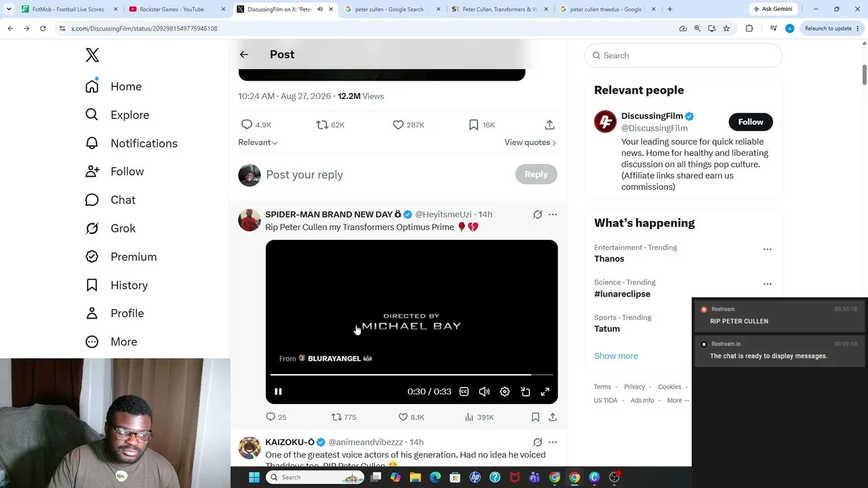Open the footer More dropdown

(678, 401)
